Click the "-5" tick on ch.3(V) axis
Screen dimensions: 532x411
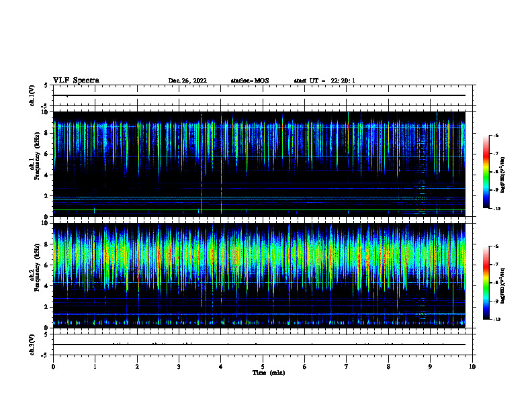[x=45, y=355]
